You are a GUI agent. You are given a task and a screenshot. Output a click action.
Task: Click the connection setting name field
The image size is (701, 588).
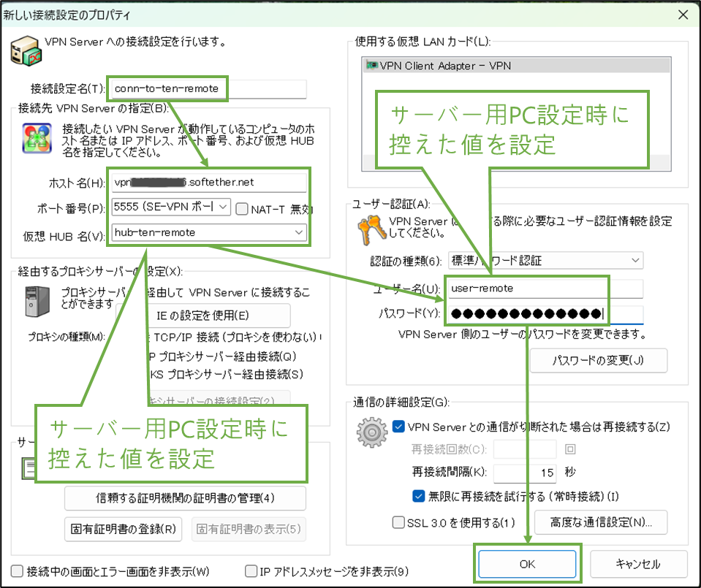click(x=209, y=88)
